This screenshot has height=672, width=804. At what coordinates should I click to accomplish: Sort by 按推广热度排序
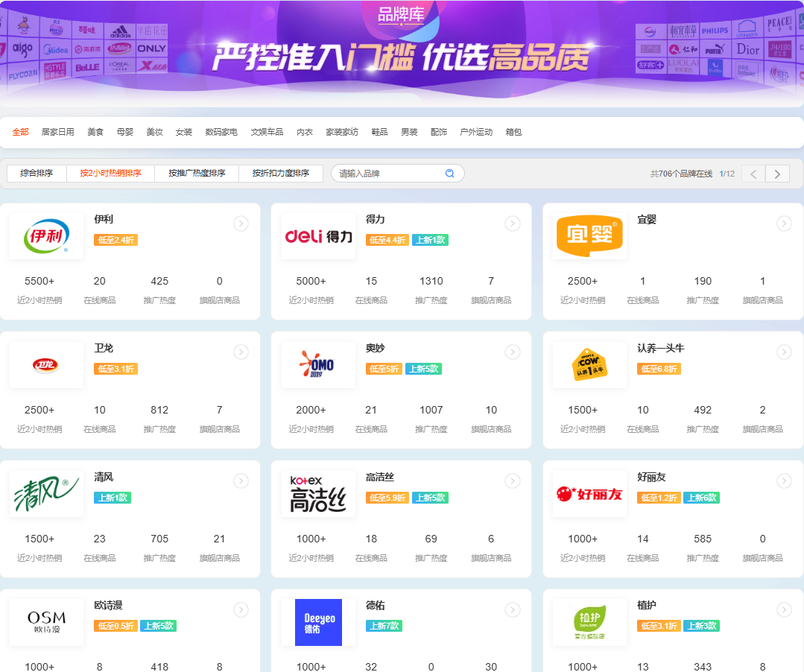pos(197,174)
